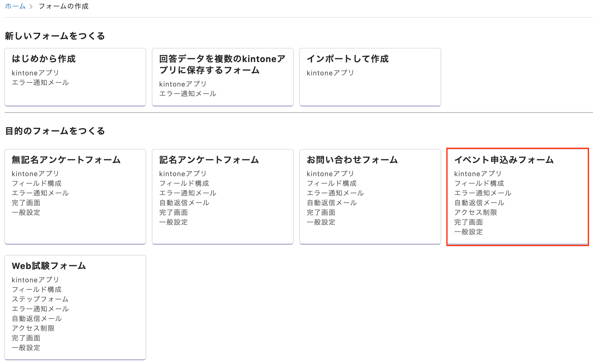Click 一般設定 in 記名アンケートフォーム card
Screen dimensions: 593x364
point(173,222)
